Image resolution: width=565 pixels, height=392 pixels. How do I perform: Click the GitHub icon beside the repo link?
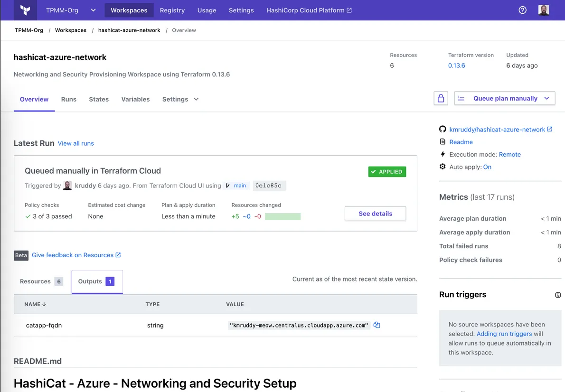pyautogui.click(x=442, y=129)
